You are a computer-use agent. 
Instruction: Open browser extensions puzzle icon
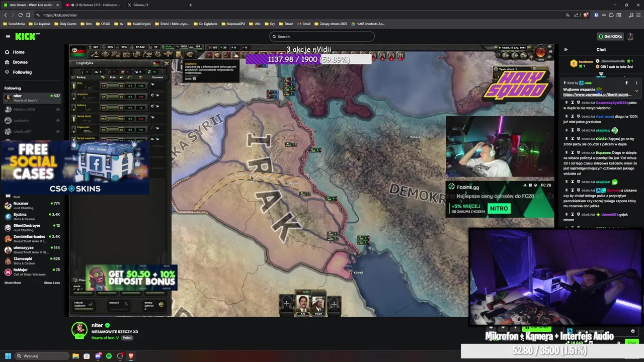[x=612, y=15]
